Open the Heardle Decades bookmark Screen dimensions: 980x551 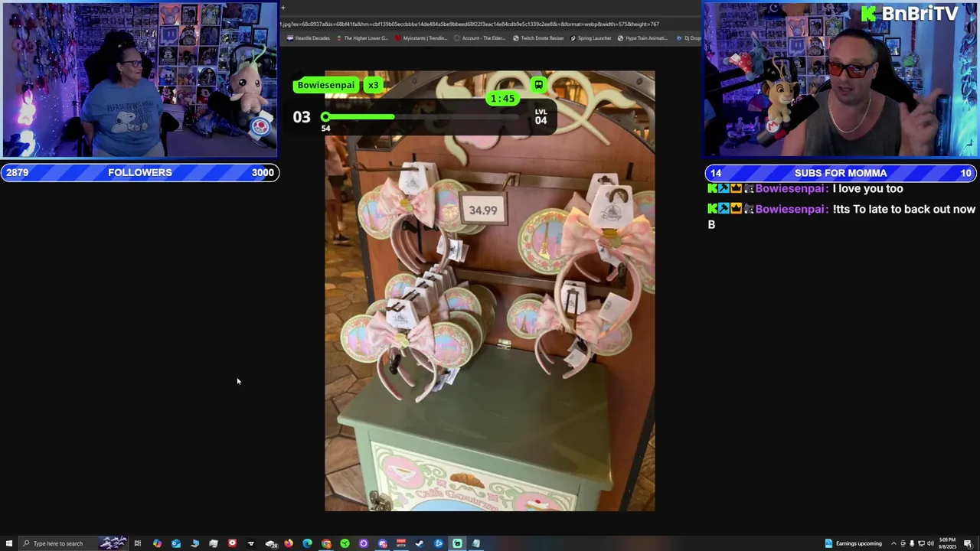(309, 38)
